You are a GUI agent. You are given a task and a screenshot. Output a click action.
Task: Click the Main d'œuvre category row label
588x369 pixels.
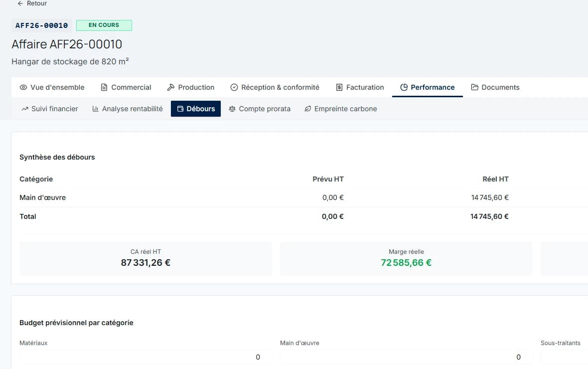point(43,197)
